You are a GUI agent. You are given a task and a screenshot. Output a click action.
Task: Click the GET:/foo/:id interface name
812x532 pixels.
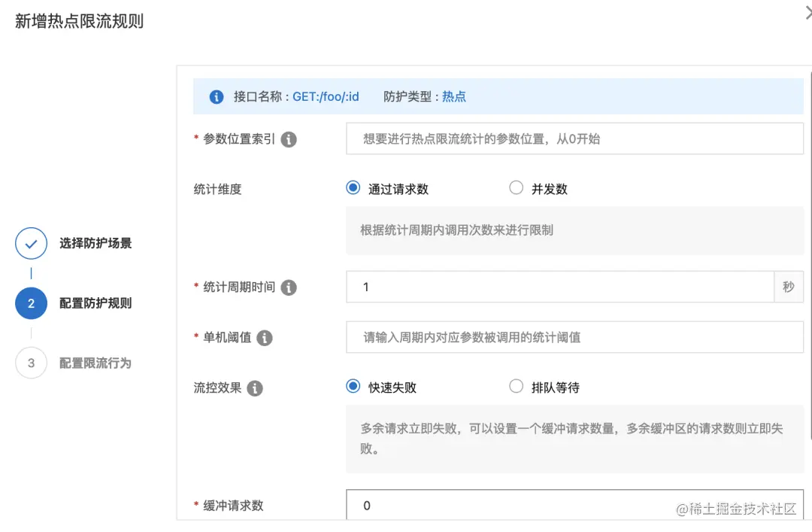[x=326, y=96]
